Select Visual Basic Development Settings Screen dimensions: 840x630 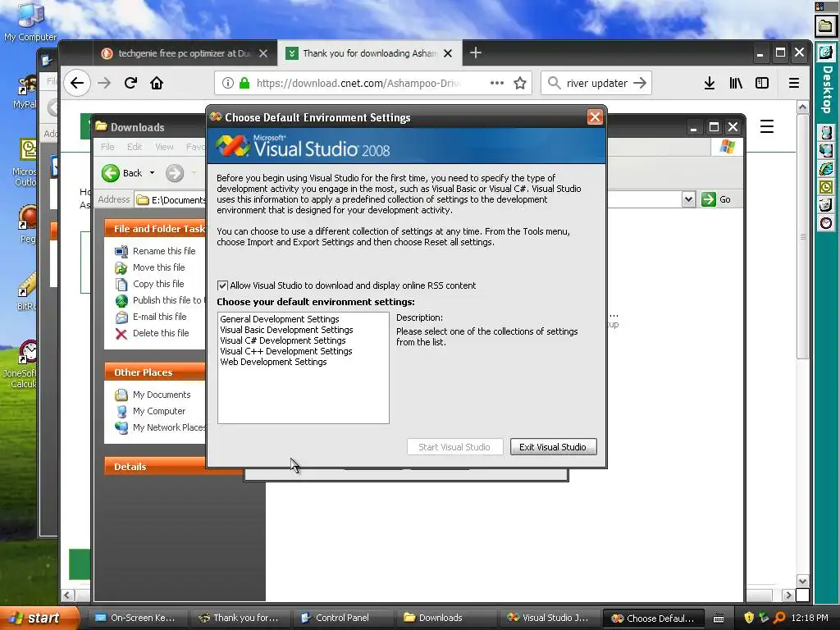[286, 330]
